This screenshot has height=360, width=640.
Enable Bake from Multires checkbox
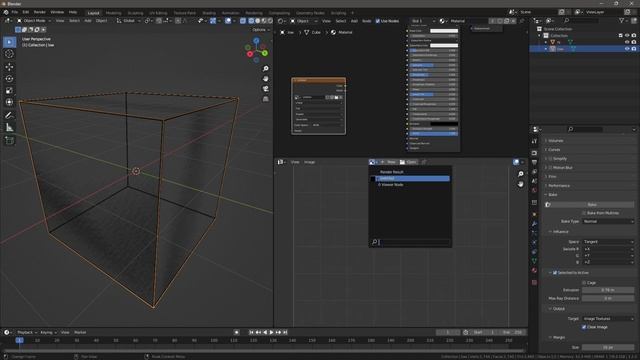pyautogui.click(x=584, y=213)
